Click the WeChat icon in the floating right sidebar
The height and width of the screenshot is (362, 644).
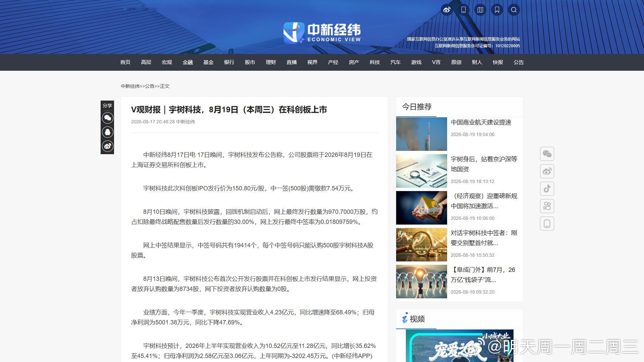[x=547, y=154]
